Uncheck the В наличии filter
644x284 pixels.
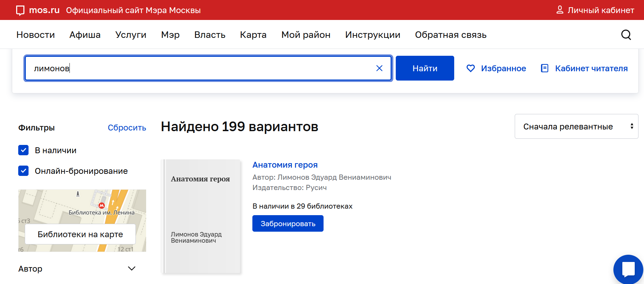click(23, 150)
